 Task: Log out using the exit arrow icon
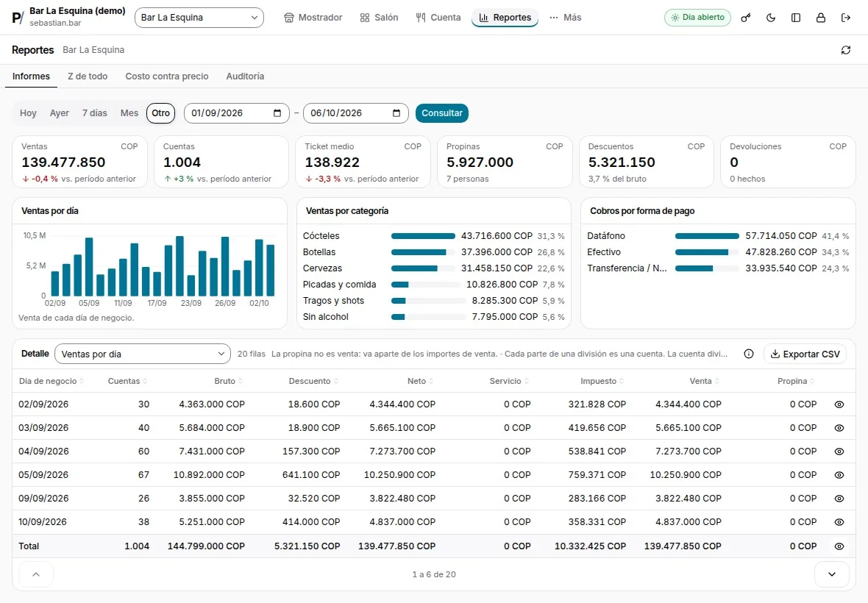pyautogui.click(x=845, y=18)
